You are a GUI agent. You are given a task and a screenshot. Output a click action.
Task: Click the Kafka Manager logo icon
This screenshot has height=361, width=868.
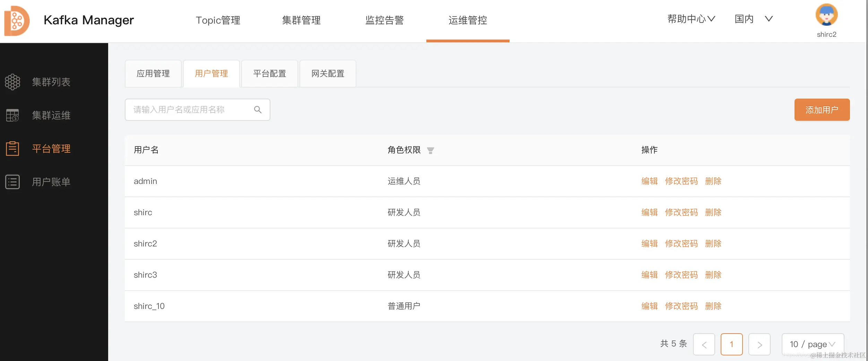coord(17,20)
